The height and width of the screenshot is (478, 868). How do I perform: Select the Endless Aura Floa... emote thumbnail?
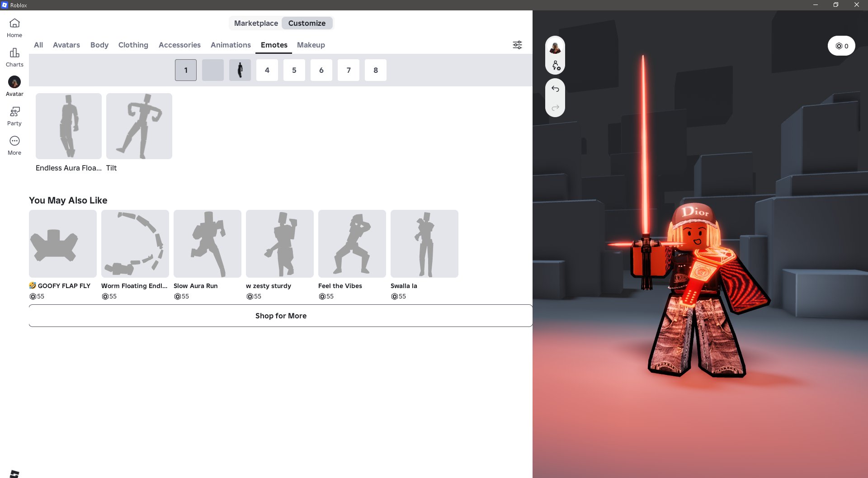point(69,126)
